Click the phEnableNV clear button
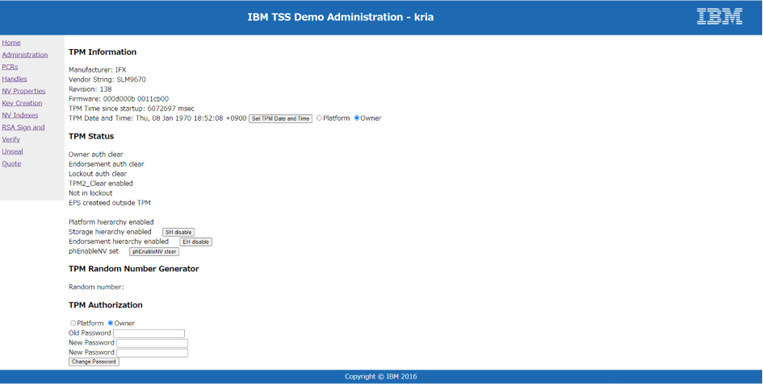 154,252
